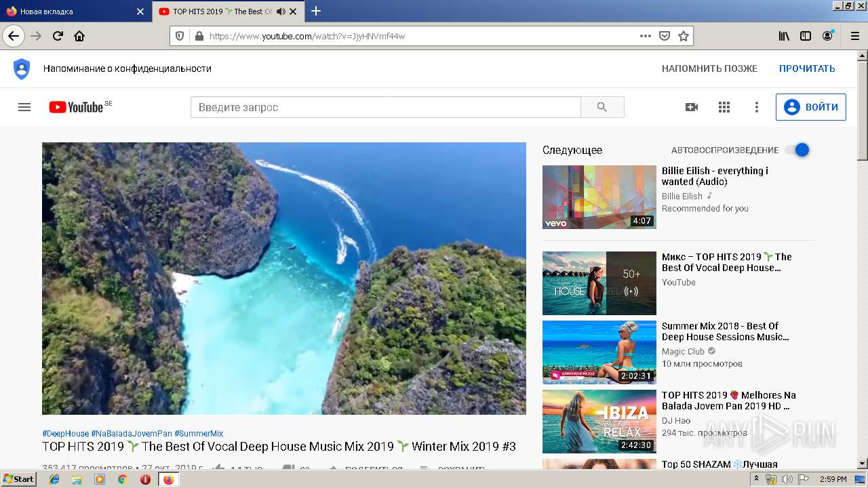Mute the tab using the speaker icon
The width and height of the screenshot is (868, 488).
click(281, 12)
